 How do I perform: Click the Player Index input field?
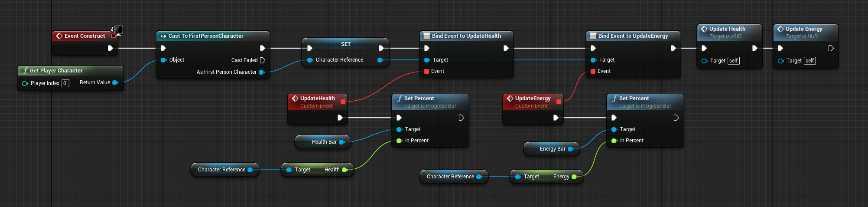click(65, 83)
